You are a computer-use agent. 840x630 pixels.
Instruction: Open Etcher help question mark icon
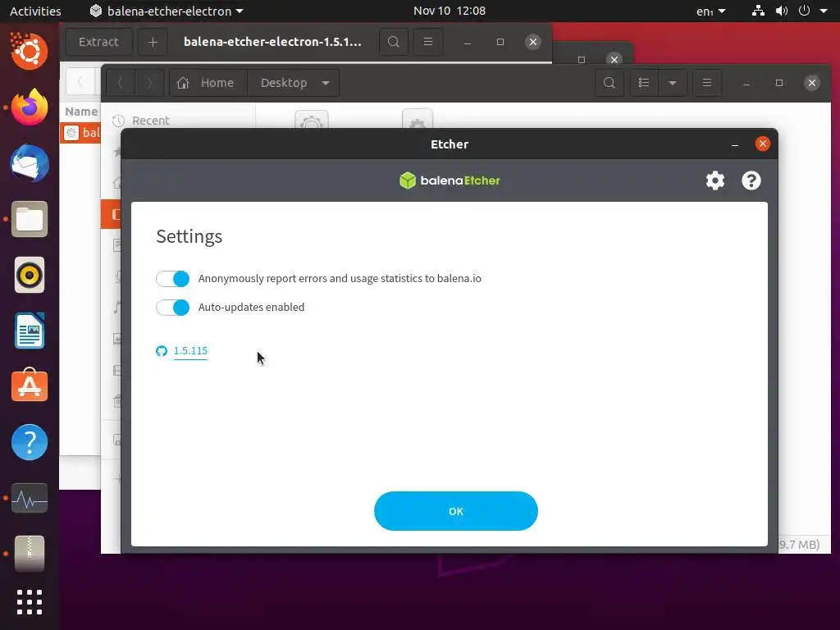point(751,180)
